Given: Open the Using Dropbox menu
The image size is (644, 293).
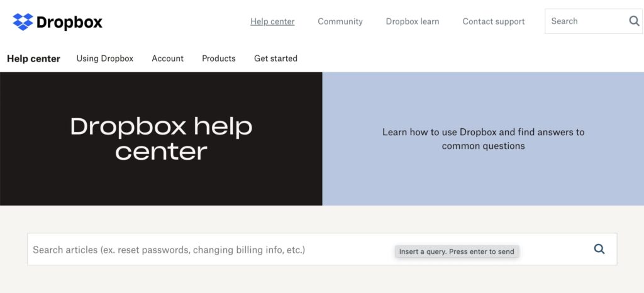Looking at the screenshot, I should [x=105, y=58].
